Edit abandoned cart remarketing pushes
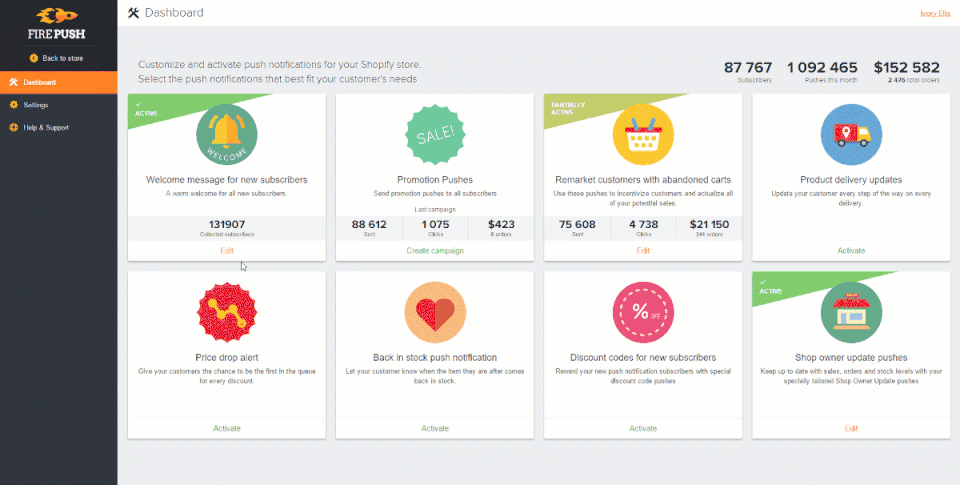Viewport: 960px width, 485px height. [643, 250]
